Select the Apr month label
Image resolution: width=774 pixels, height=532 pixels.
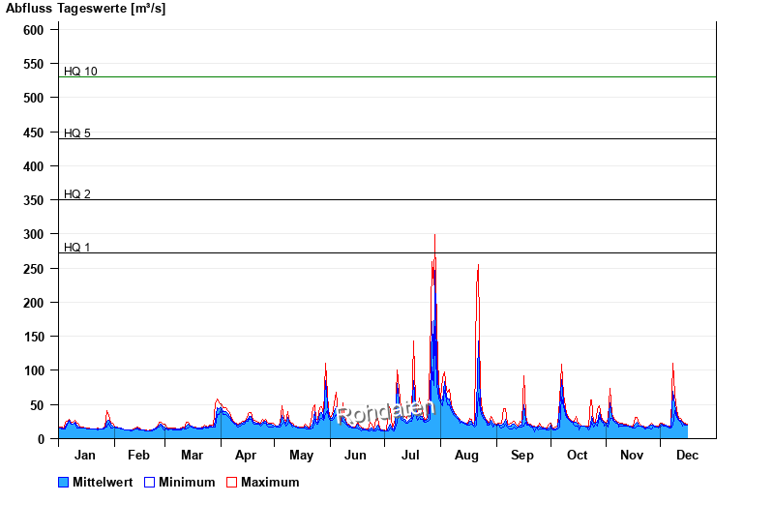(x=246, y=456)
